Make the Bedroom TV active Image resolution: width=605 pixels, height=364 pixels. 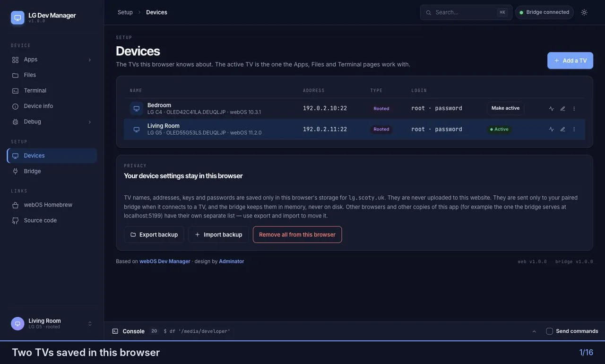coord(505,108)
